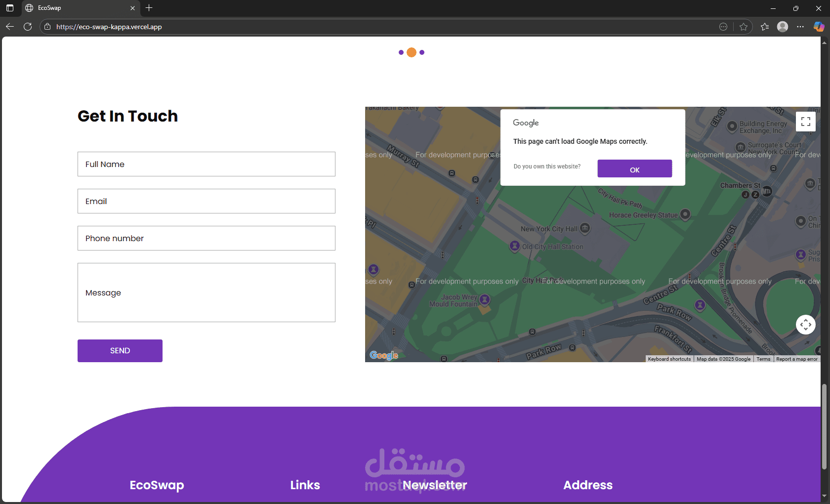The height and width of the screenshot is (504, 830).
Task: Focus the Phone number field
Action: tap(207, 238)
